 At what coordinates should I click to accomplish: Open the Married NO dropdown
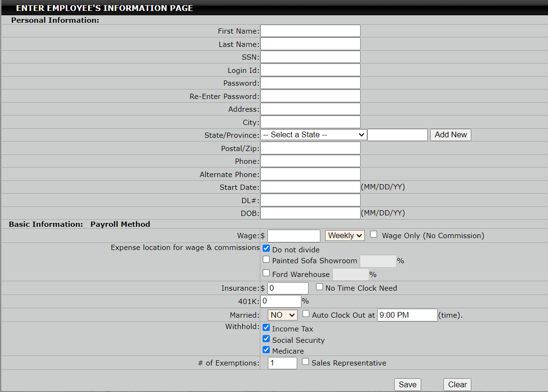(283, 315)
